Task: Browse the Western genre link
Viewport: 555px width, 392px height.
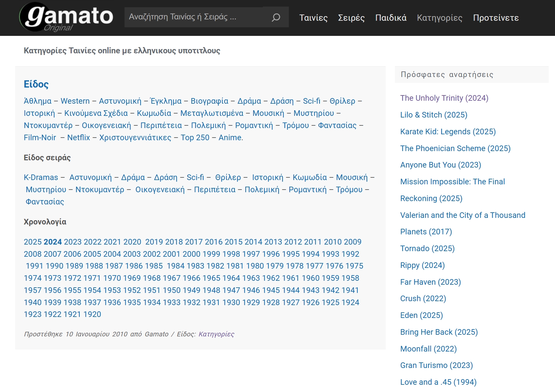Action: click(75, 101)
